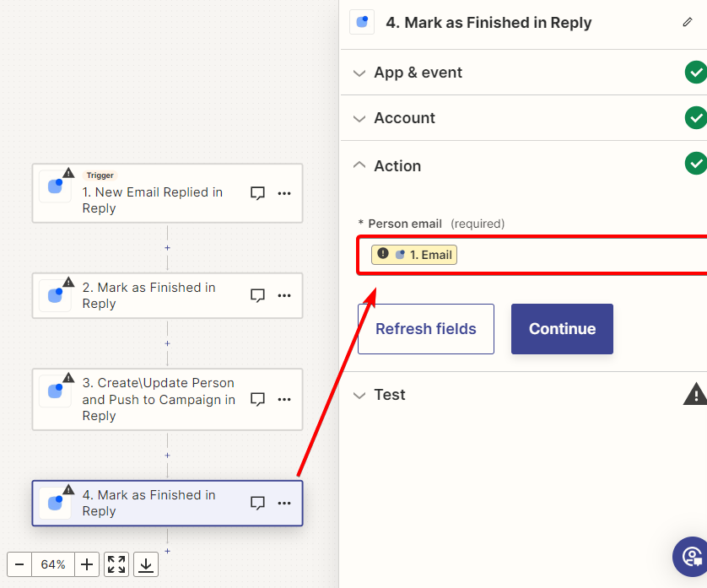
Task: Click the Refresh fields button
Action: click(x=426, y=329)
